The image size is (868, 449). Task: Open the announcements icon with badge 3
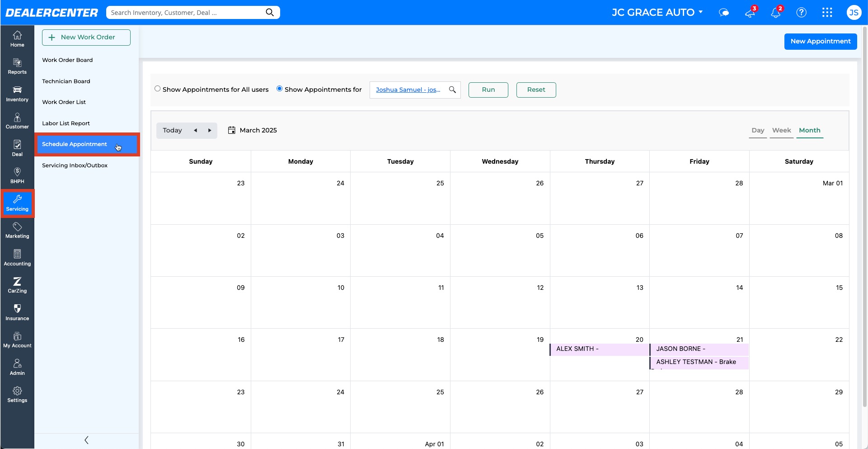[750, 12]
